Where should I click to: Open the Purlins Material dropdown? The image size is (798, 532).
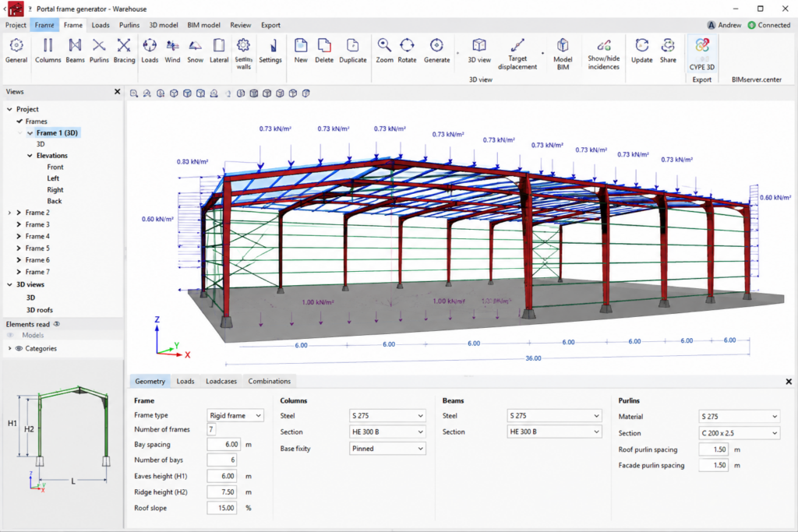point(739,416)
